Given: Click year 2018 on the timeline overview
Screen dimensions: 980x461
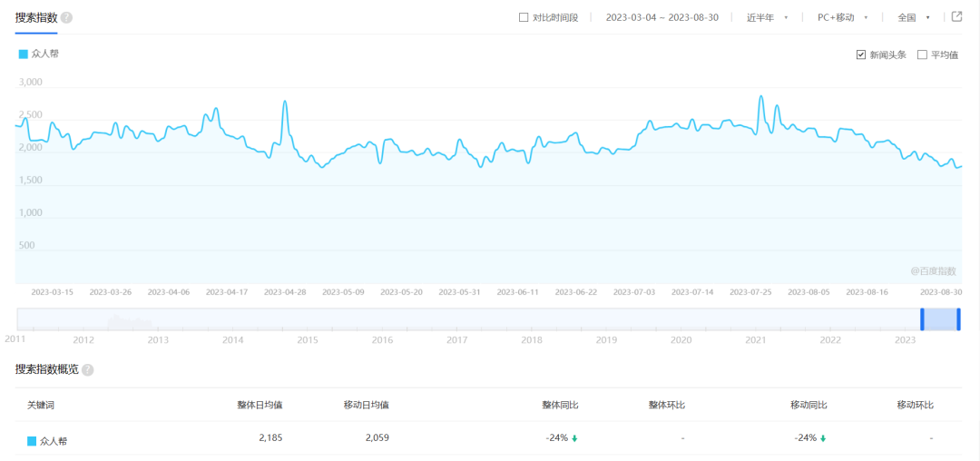Looking at the screenshot, I should tap(532, 339).
